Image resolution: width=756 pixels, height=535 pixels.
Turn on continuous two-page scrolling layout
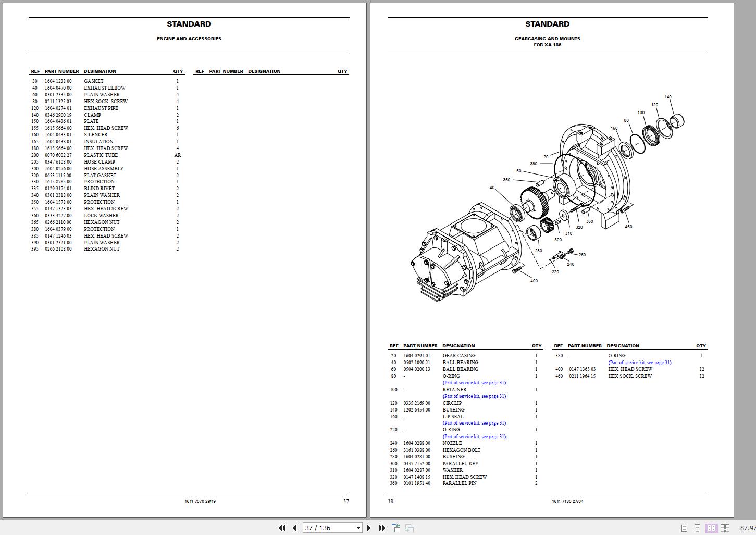point(725,528)
